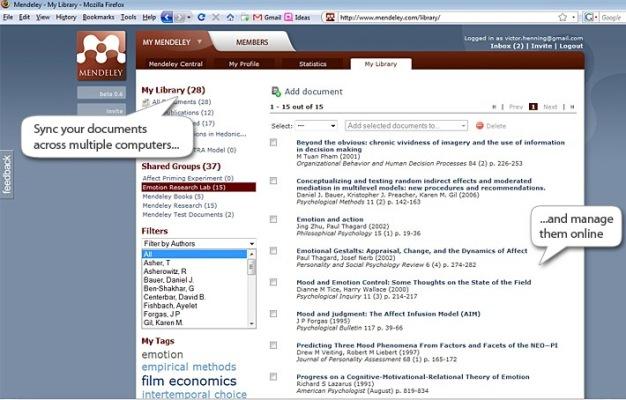Click the site icon beside URL
The image size is (626, 400).
pyautogui.click(x=330, y=17)
